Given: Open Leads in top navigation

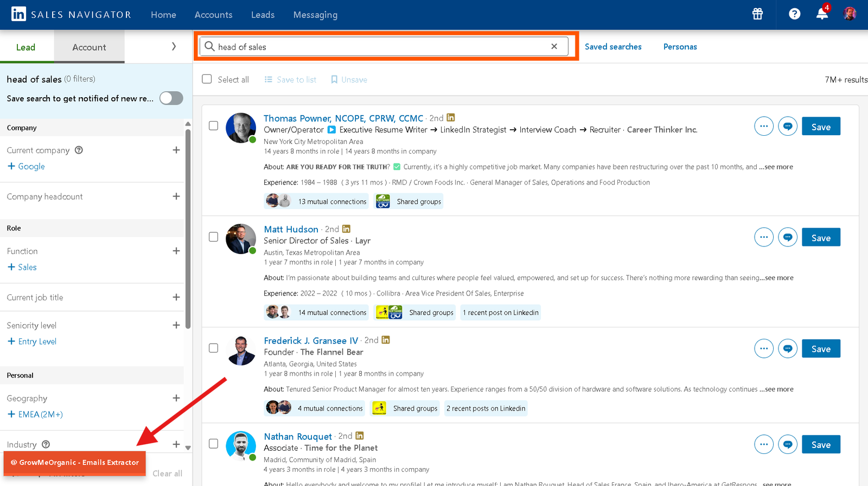Looking at the screenshot, I should pyautogui.click(x=263, y=15).
